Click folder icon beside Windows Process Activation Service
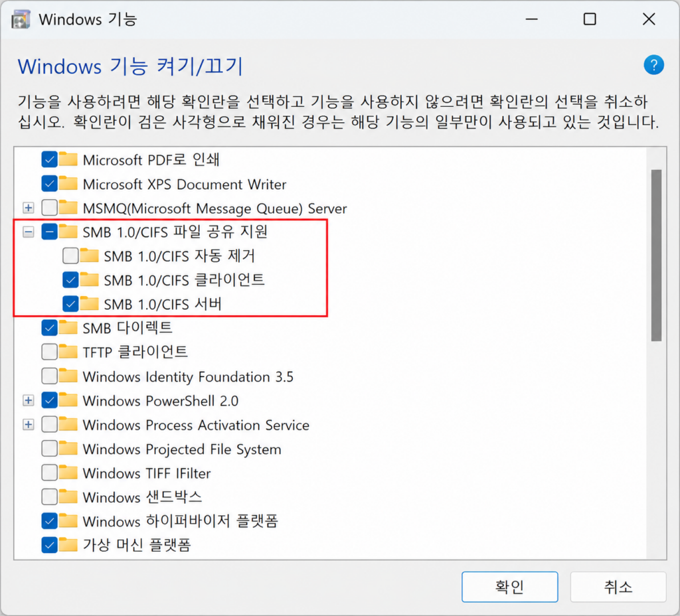Viewport: 680px width, 616px height. click(68, 424)
